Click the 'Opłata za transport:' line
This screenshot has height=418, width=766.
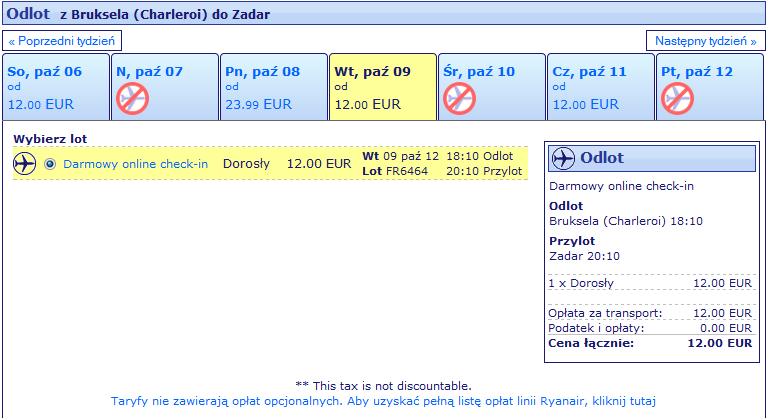650,313
